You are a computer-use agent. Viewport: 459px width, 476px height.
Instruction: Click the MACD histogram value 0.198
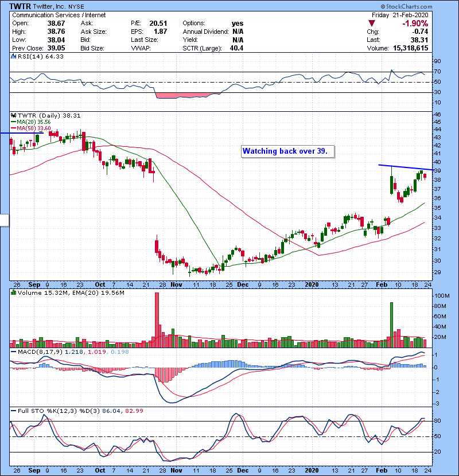click(x=120, y=352)
